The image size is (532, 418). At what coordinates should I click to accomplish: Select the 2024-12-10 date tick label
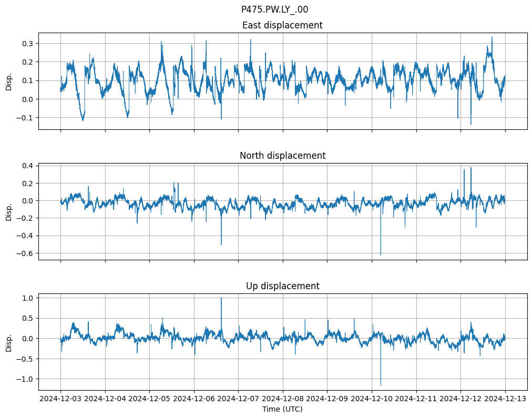pos(372,399)
